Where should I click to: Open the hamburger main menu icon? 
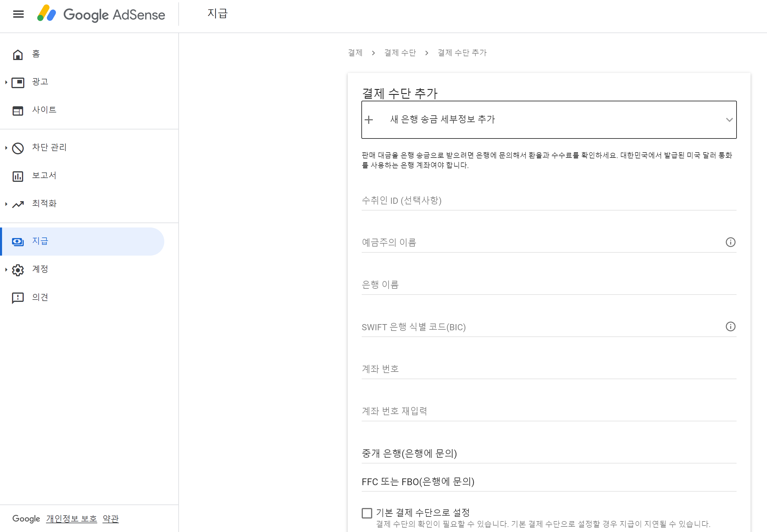point(18,14)
